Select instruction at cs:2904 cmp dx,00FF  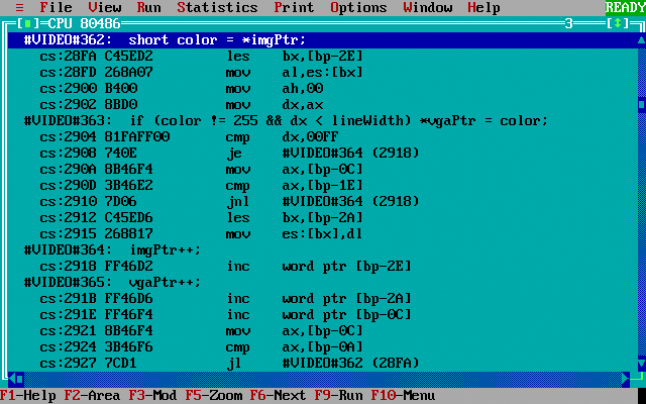323,137
